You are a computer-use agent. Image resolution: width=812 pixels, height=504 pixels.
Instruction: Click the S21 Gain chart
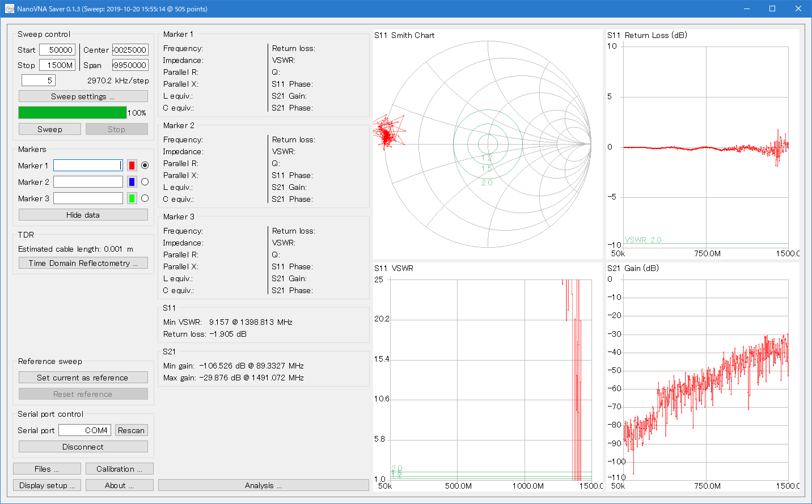pyautogui.click(x=703, y=377)
